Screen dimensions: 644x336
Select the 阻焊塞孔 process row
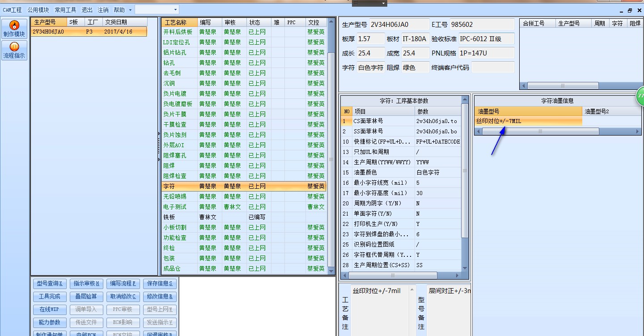tap(244, 155)
